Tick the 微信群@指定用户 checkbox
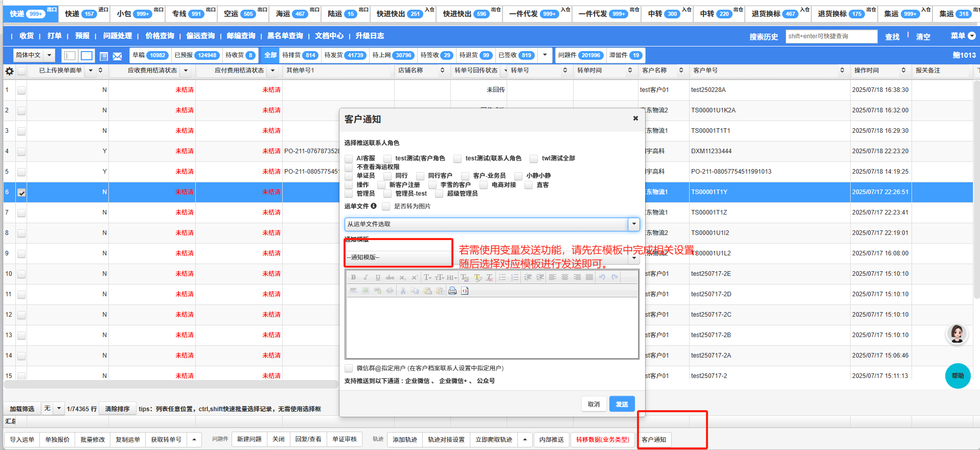 point(349,368)
